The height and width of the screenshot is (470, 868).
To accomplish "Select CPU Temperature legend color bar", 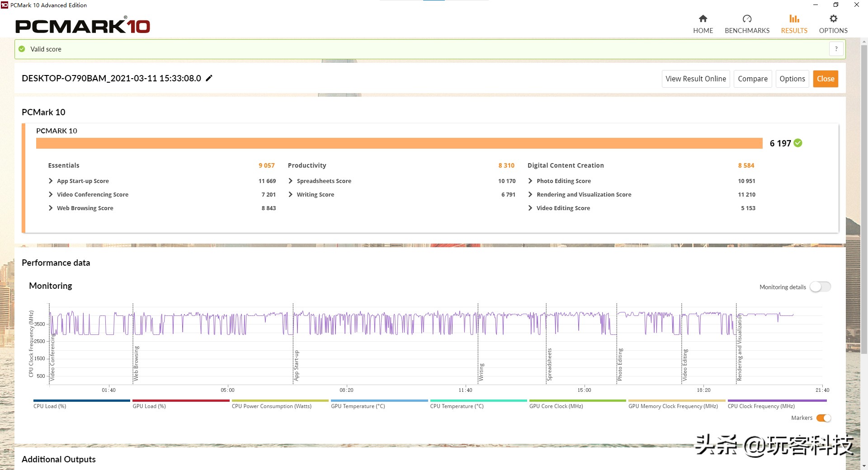I will 478,400.
